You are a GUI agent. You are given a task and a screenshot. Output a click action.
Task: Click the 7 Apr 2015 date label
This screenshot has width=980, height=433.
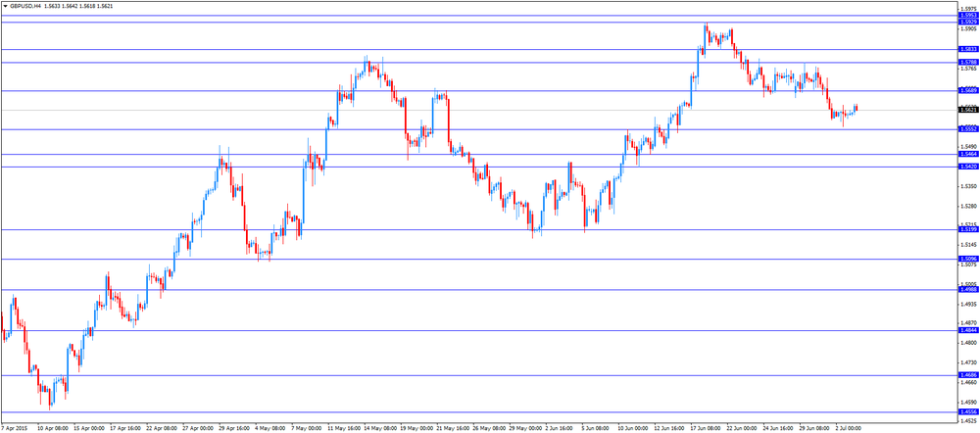point(15,429)
